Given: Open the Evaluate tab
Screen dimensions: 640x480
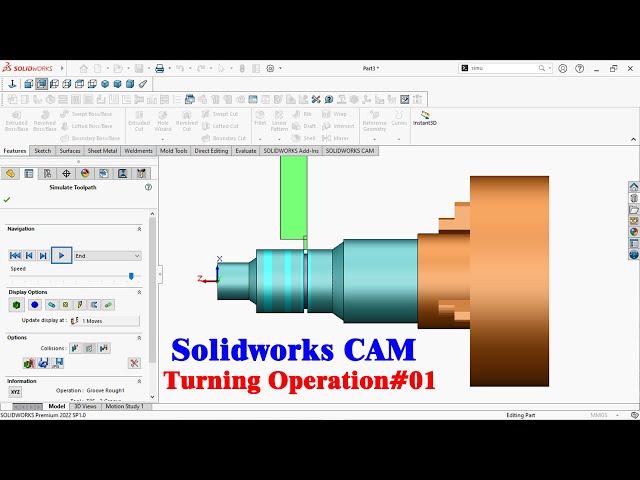Looking at the screenshot, I should pyautogui.click(x=246, y=151).
